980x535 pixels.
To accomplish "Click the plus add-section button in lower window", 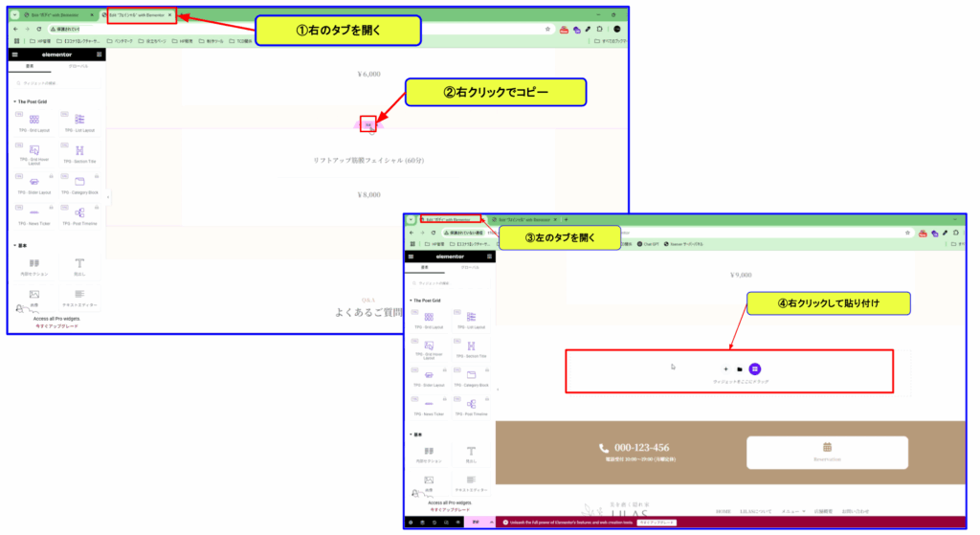I will tap(725, 369).
